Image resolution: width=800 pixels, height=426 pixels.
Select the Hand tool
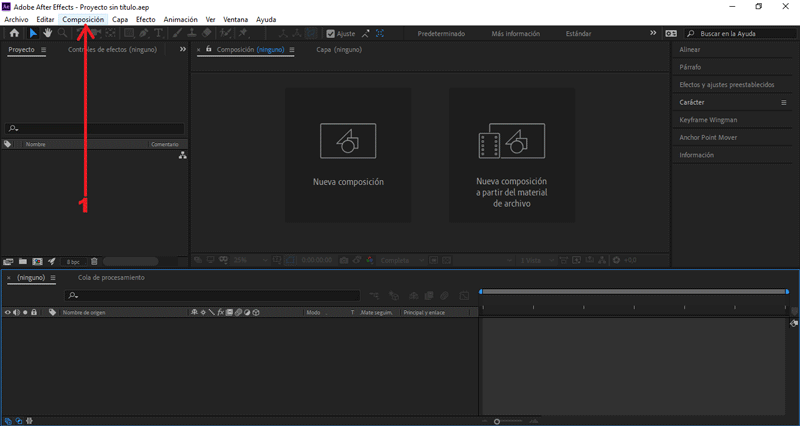(x=47, y=33)
